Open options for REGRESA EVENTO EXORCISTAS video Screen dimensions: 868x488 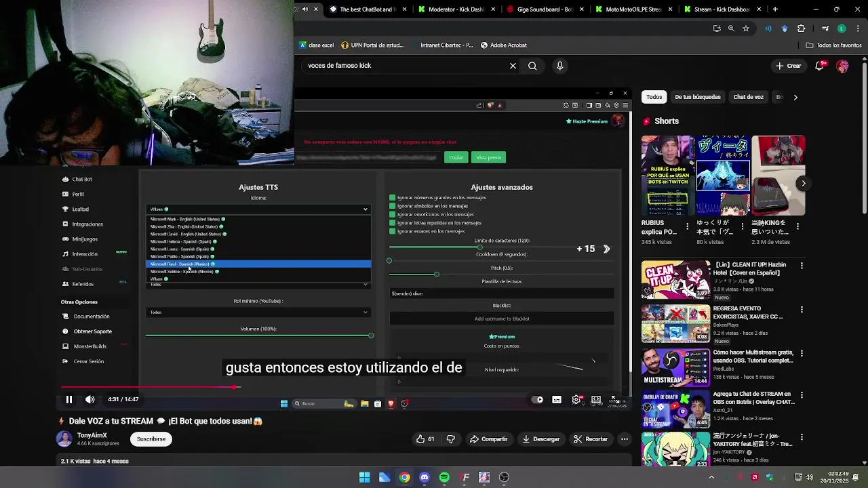(x=802, y=310)
